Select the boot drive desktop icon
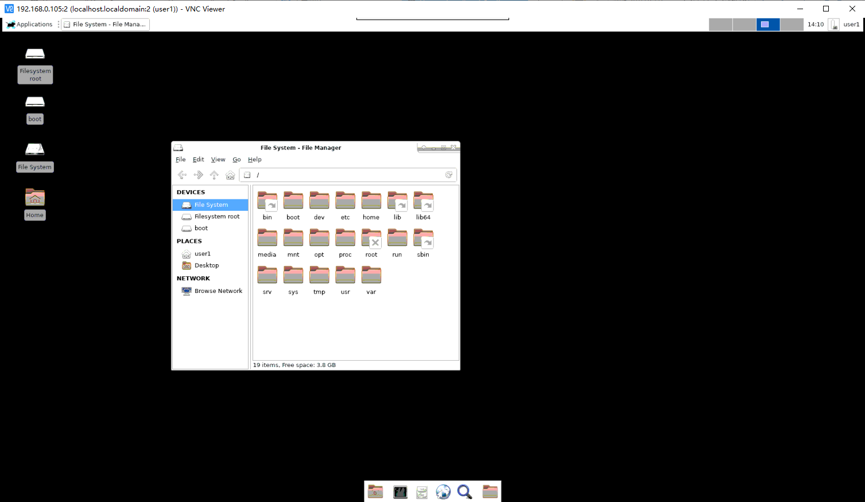 [x=35, y=102]
